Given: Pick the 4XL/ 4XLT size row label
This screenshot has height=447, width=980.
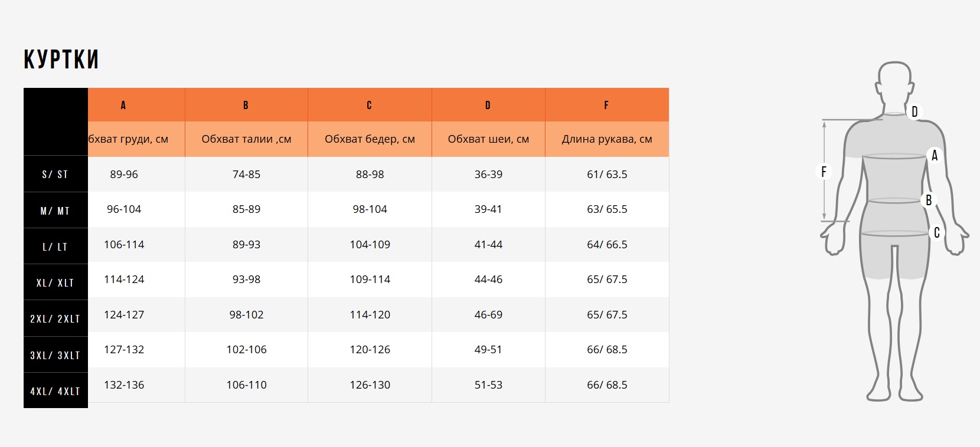Looking at the screenshot, I should click(55, 392).
